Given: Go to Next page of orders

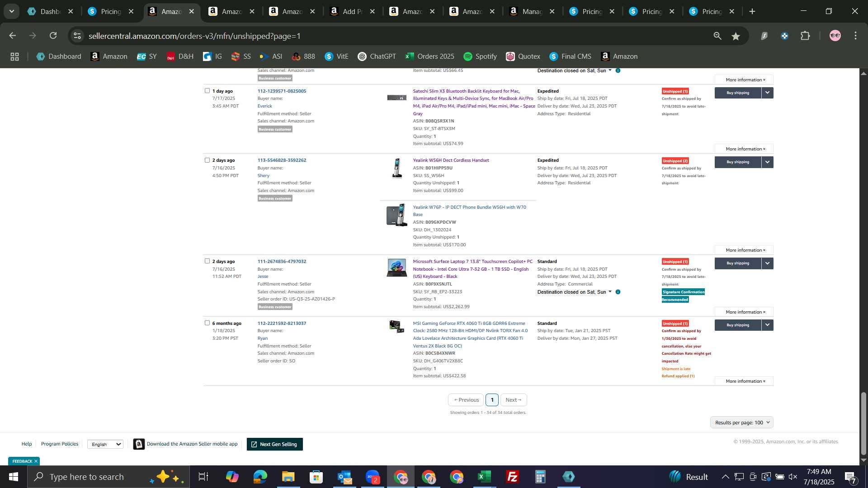Looking at the screenshot, I should pyautogui.click(x=514, y=400).
